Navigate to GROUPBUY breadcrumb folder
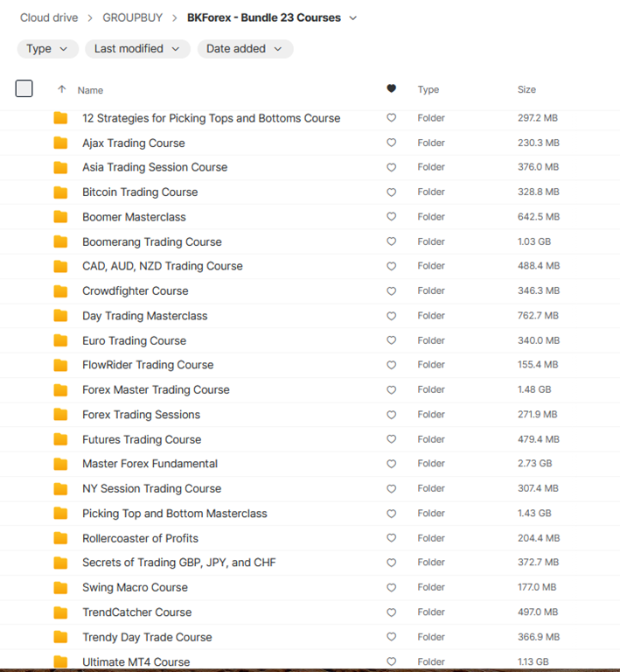The width and height of the screenshot is (620, 672). click(132, 17)
